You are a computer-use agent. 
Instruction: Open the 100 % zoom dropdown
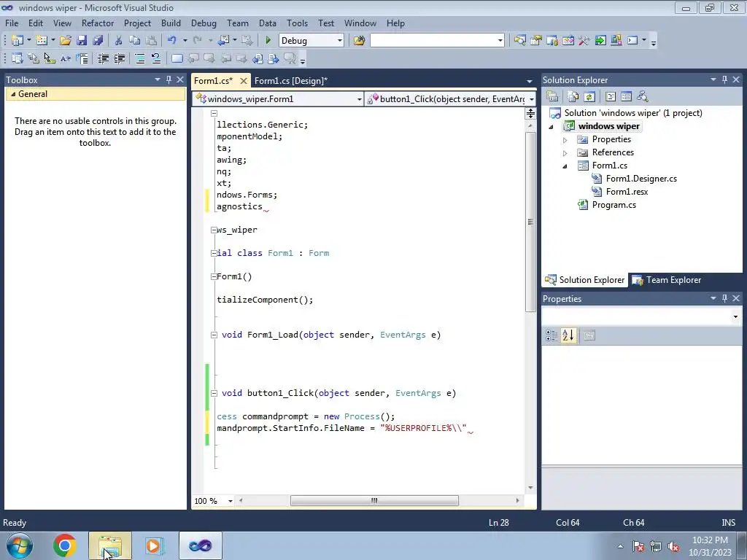click(x=230, y=501)
